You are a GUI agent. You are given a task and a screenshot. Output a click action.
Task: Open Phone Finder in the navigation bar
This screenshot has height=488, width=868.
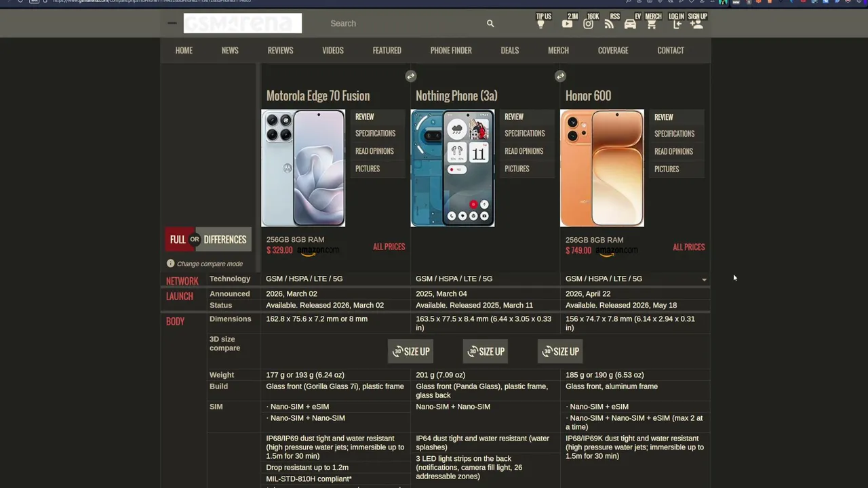click(451, 50)
